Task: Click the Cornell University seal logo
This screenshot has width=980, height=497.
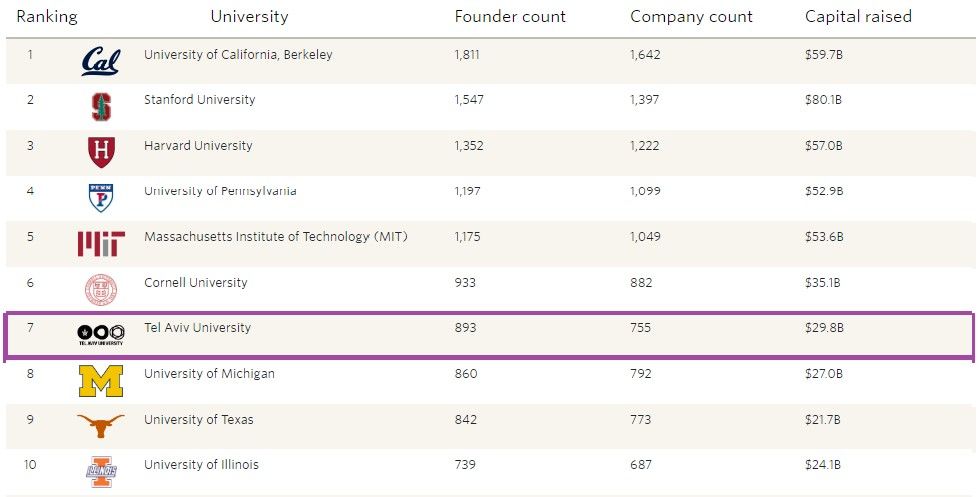Action: 101,289
